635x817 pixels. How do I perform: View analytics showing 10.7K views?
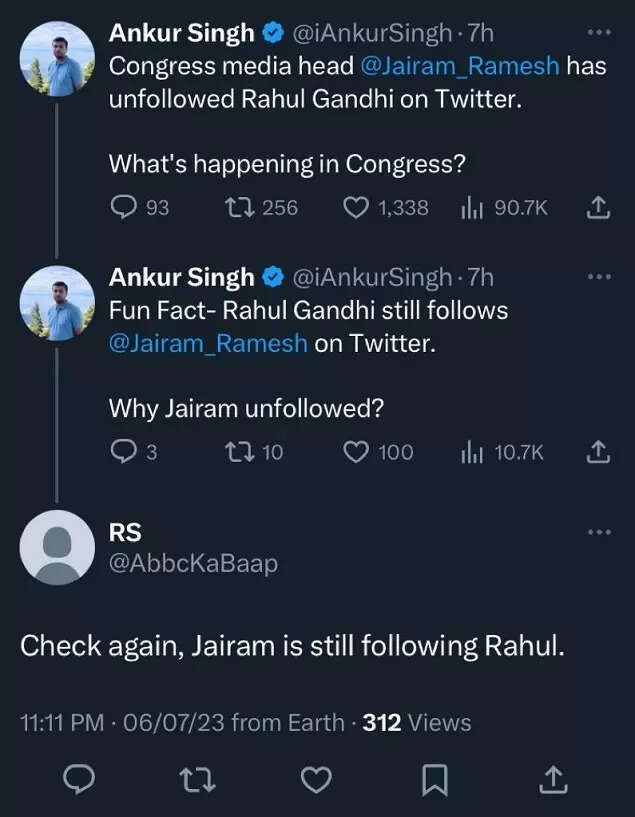tap(471, 452)
